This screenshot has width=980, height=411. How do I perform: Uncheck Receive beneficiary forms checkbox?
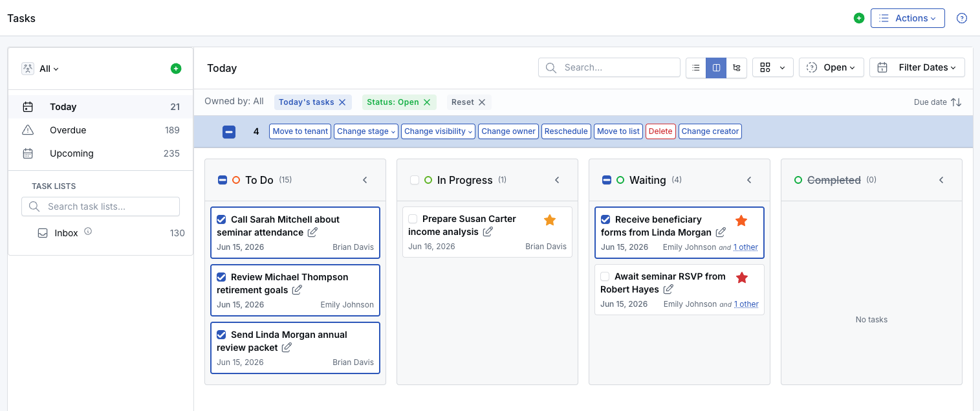click(605, 219)
